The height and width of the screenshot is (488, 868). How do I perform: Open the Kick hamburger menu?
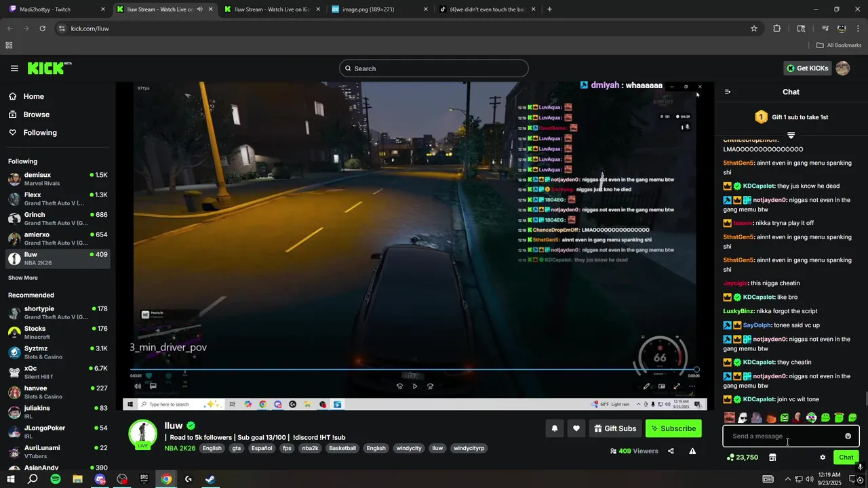tap(14, 68)
